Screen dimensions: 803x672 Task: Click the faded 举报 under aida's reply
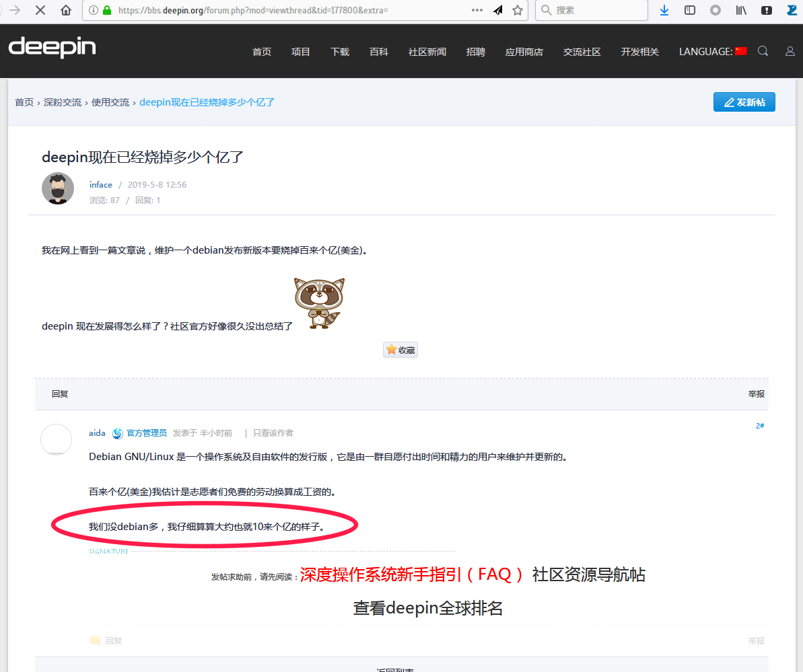(x=757, y=640)
